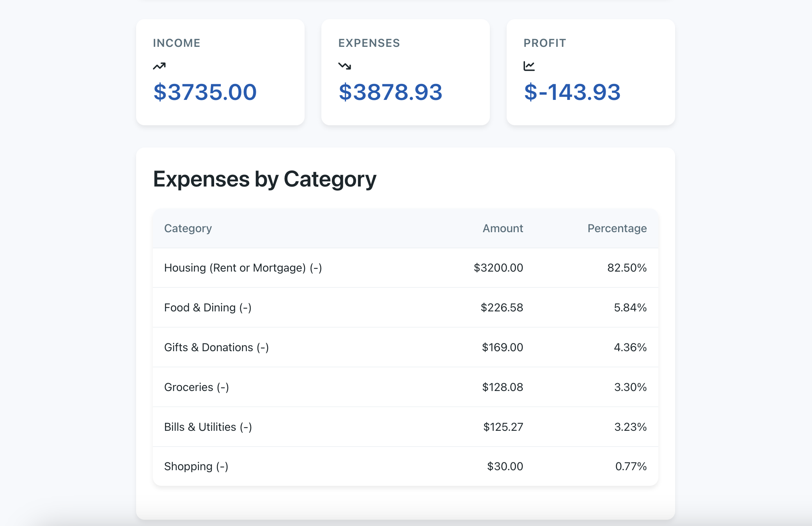The image size is (812, 526).
Task: Select the Gifts & Donations row label
Action: tap(216, 348)
